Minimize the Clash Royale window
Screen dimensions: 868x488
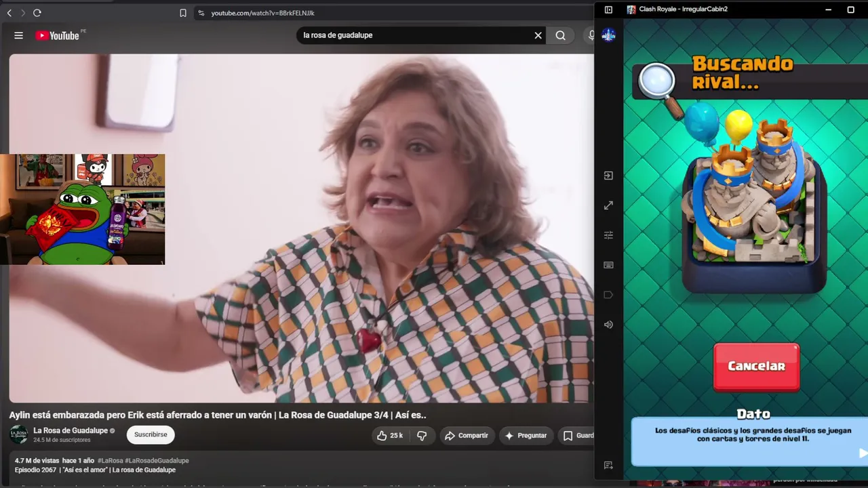click(828, 9)
